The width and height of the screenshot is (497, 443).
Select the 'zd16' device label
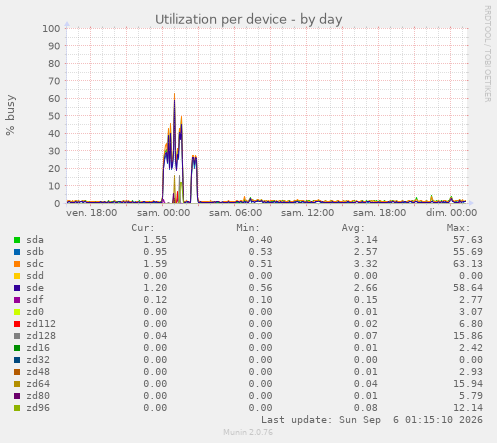[x=38, y=348]
